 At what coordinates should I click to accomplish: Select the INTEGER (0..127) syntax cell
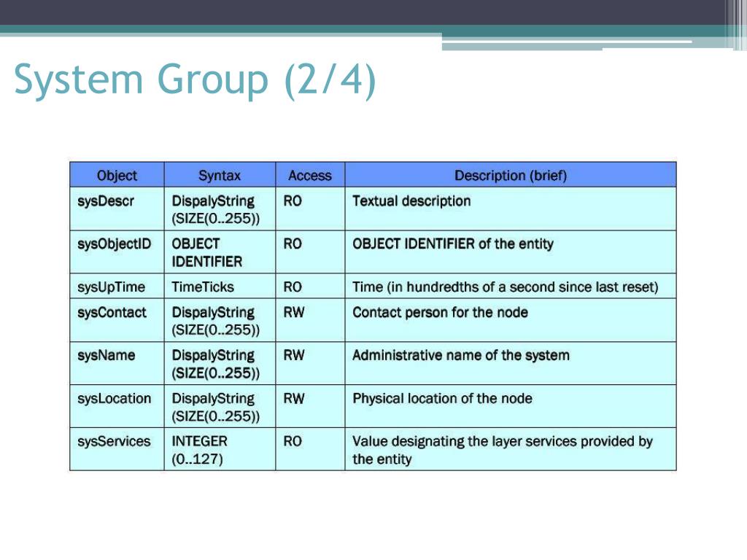click(220, 449)
